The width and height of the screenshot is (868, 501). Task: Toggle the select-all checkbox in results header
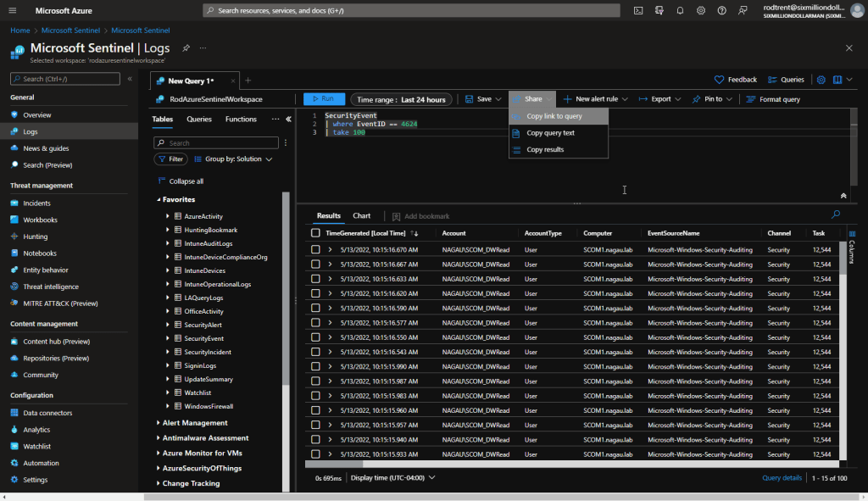[315, 233]
